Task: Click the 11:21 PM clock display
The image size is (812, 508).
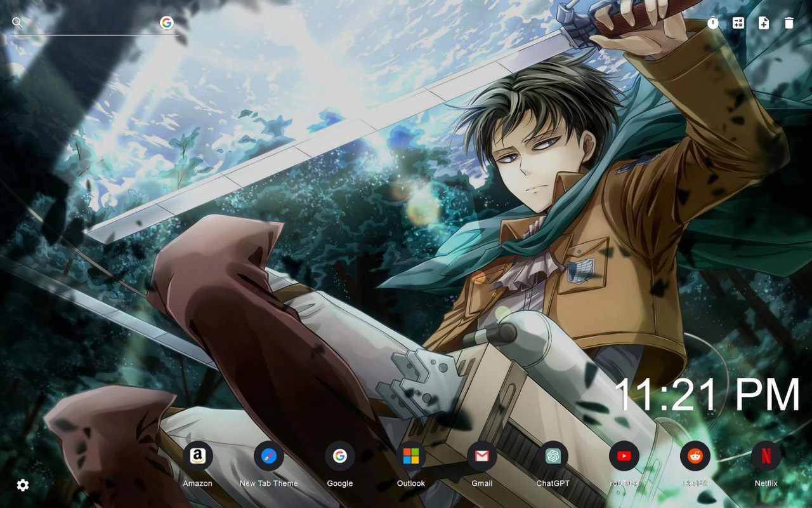Action: (x=708, y=395)
